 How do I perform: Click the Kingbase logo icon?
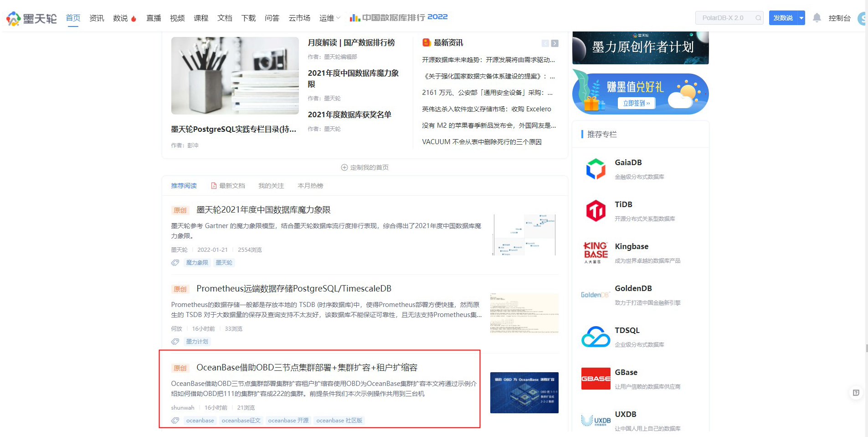(x=596, y=253)
